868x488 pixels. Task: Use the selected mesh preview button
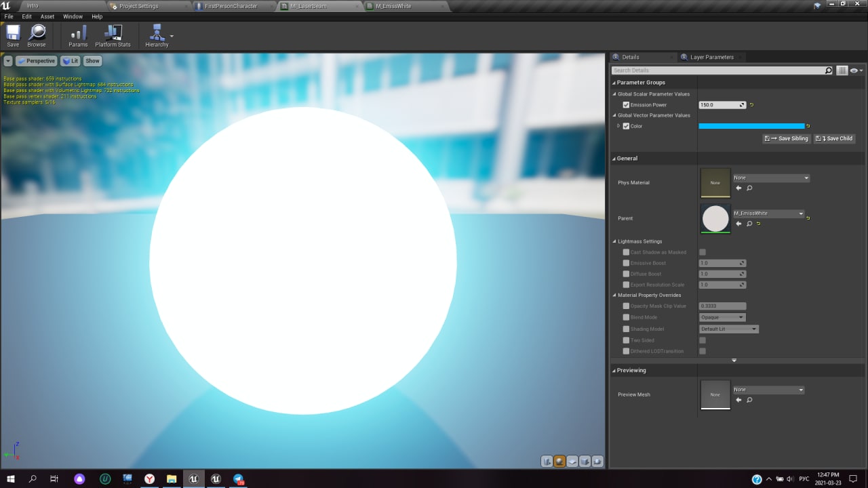(597, 462)
